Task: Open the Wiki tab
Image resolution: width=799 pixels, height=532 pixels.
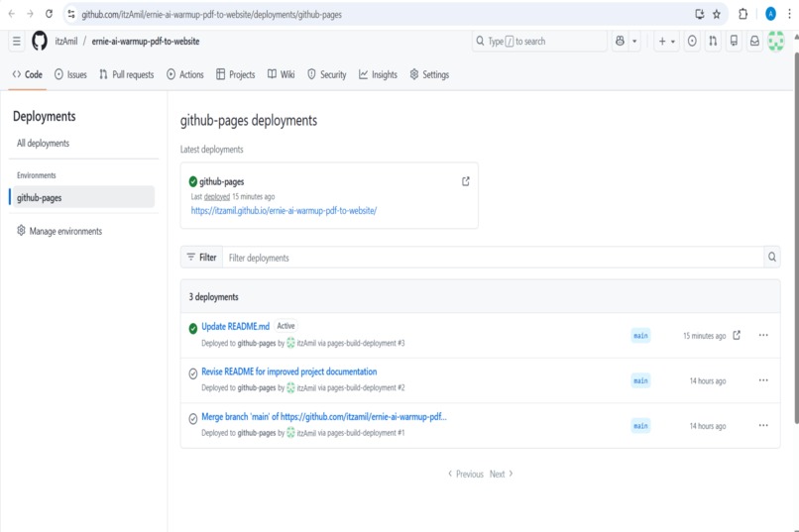Action: [x=282, y=74]
